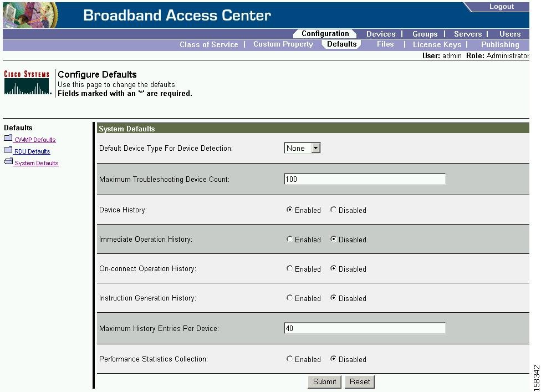Select Disabled for On-connect Operation History
541x392 pixels.
[x=333, y=268]
